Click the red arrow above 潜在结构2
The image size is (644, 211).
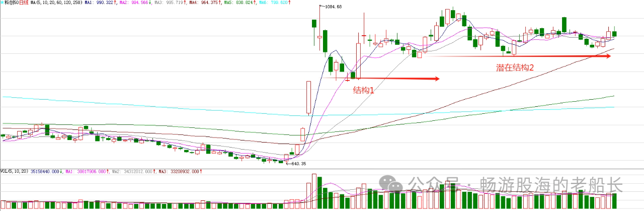[x=518, y=56]
